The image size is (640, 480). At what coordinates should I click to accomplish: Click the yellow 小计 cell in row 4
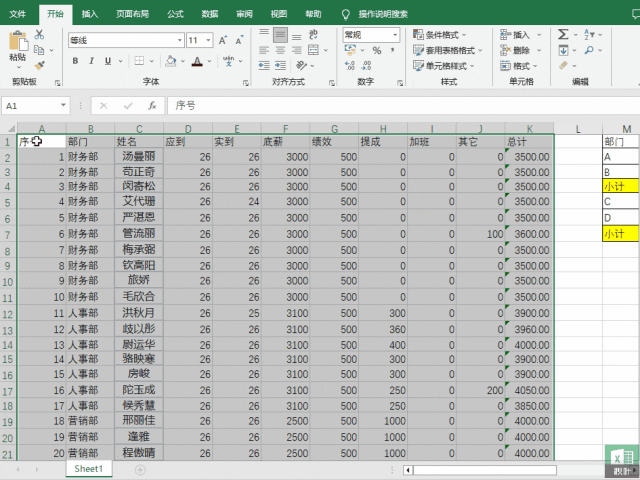click(620, 187)
